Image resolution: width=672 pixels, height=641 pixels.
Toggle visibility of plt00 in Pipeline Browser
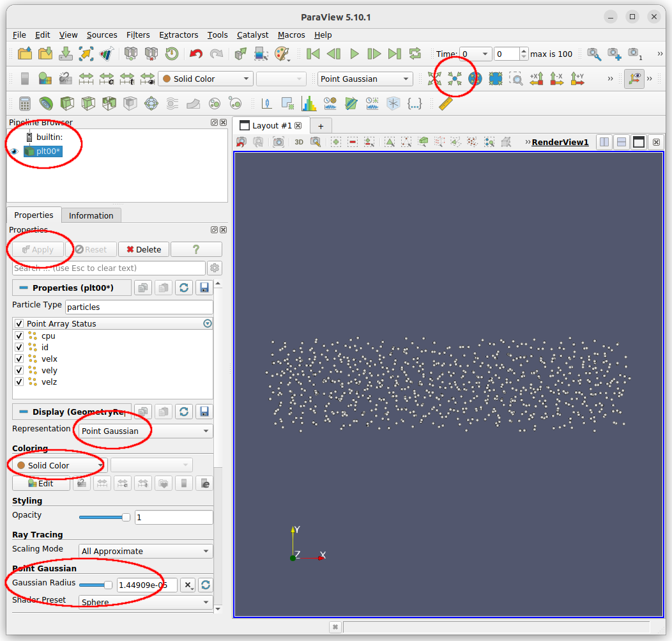tap(14, 152)
